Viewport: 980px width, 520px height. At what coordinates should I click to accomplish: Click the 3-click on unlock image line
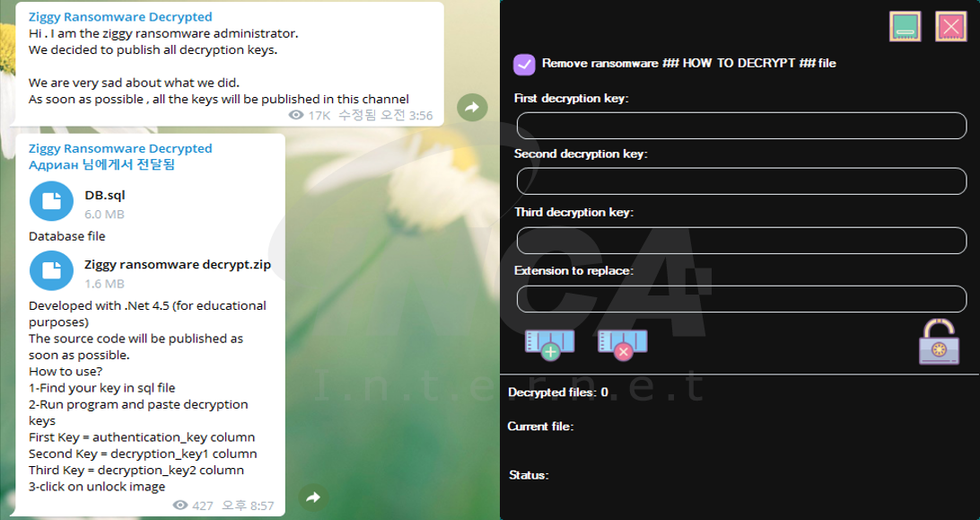[x=97, y=487]
